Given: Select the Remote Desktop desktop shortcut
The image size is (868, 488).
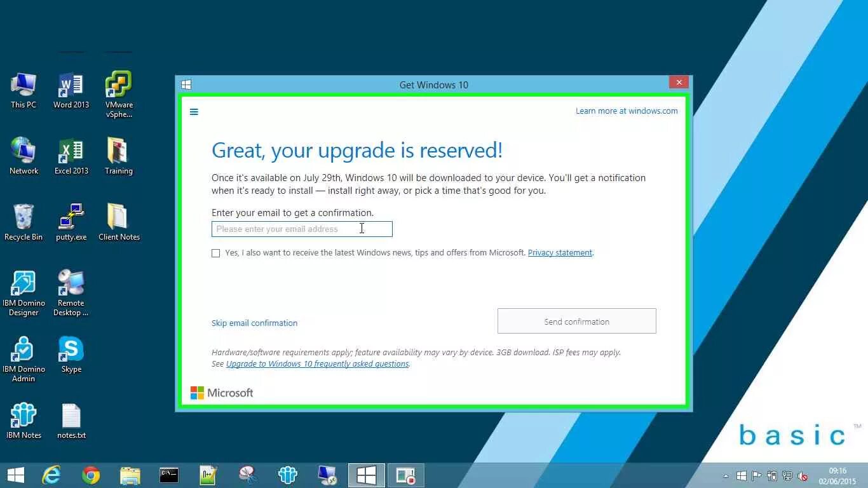Looking at the screenshot, I should pos(71,293).
